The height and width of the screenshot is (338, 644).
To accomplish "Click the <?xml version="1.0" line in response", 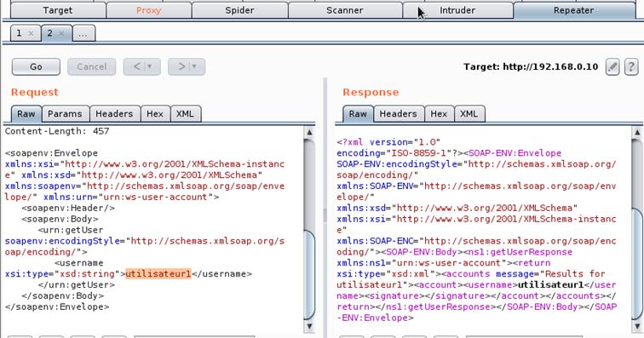I will (x=388, y=142).
